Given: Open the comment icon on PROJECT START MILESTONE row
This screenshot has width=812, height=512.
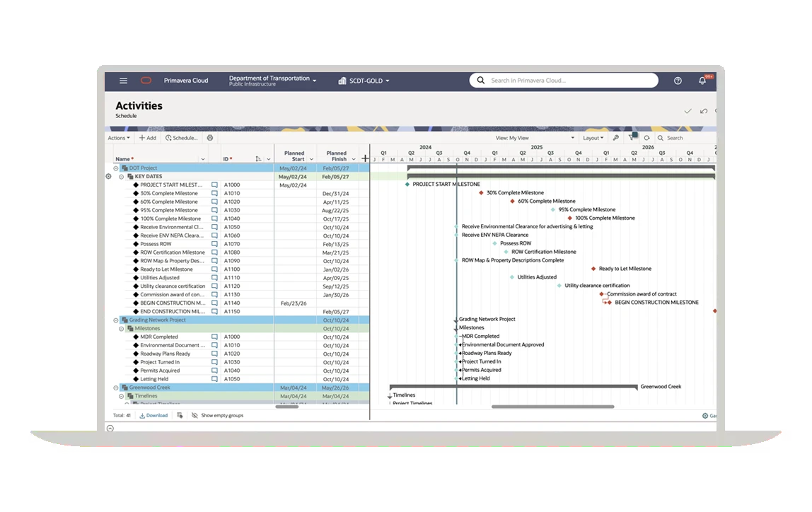Looking at the screenshot, I should pyautogui.click(x=213, y=185).
